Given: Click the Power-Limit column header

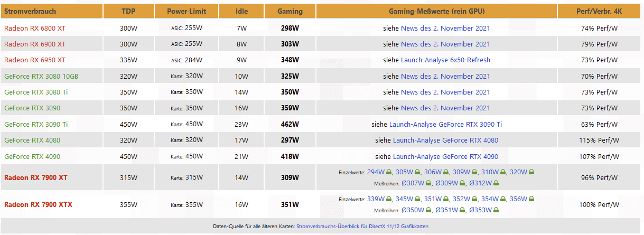Looking at the screenshot, I should pyautogui.click(x=186, y=11).
